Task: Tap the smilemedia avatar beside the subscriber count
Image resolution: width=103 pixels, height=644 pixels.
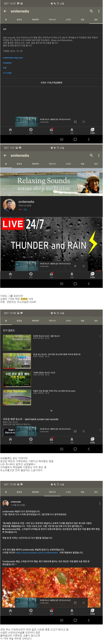Action: (9, 205)
